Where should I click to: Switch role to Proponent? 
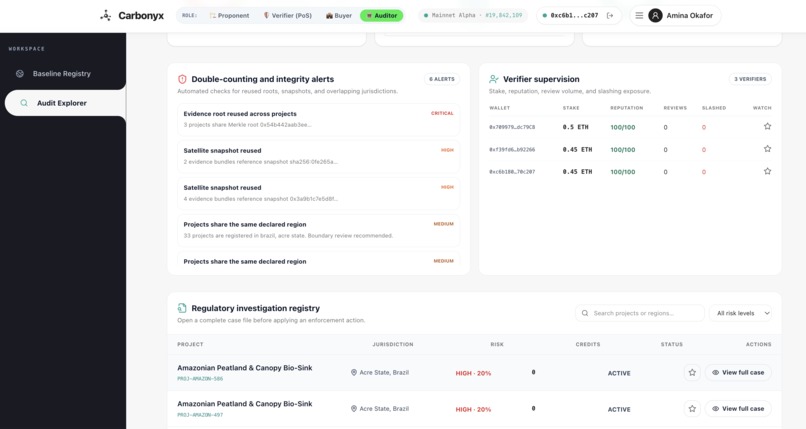click(x=229, y=15)
